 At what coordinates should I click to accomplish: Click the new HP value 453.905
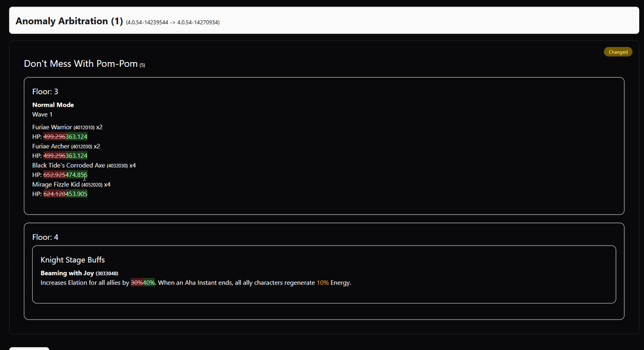[76, 194]
